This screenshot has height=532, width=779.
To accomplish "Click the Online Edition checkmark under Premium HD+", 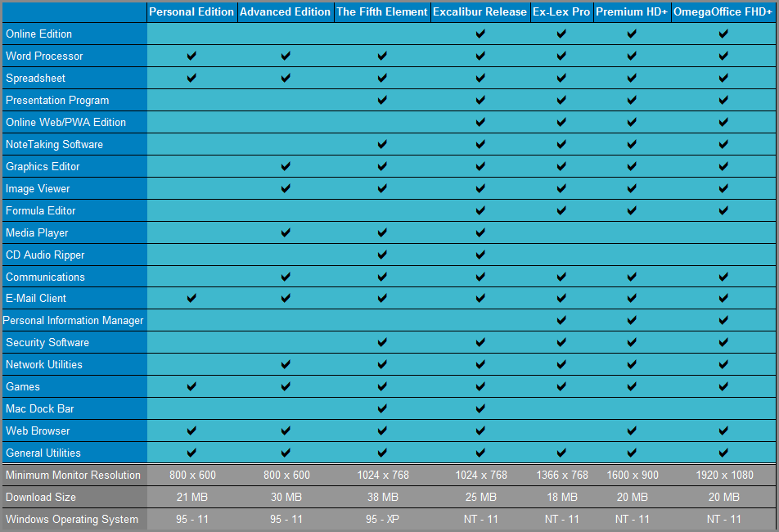I will tap(632, 34).
